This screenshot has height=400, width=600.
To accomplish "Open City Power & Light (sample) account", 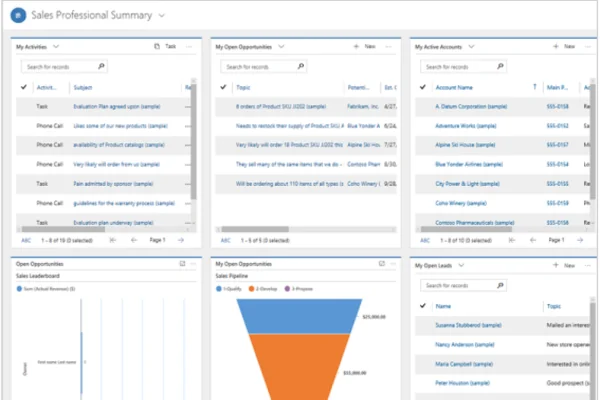I will click(x=467, y=184).
